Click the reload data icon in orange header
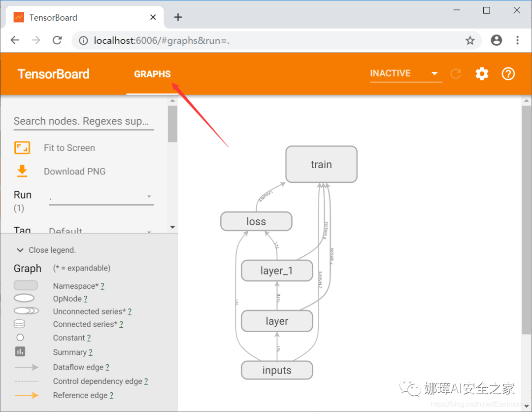532x412 pixels. pos(456,73)
